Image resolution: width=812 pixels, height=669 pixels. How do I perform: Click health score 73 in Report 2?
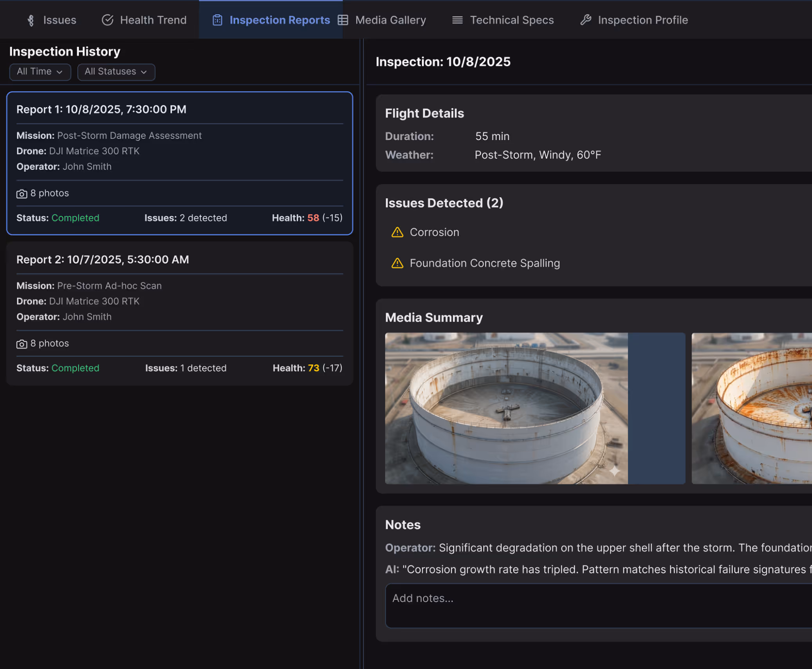(x=314, y=368)
